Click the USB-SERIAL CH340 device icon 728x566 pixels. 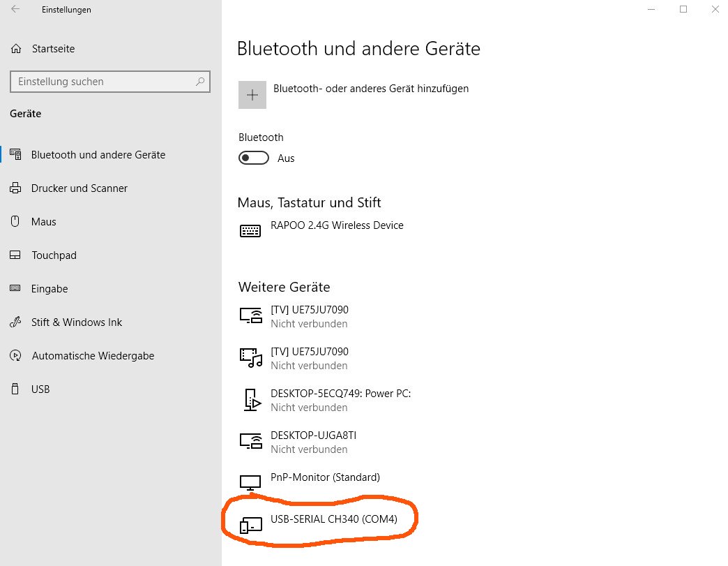pyautogui.click(x=250, y=525)
